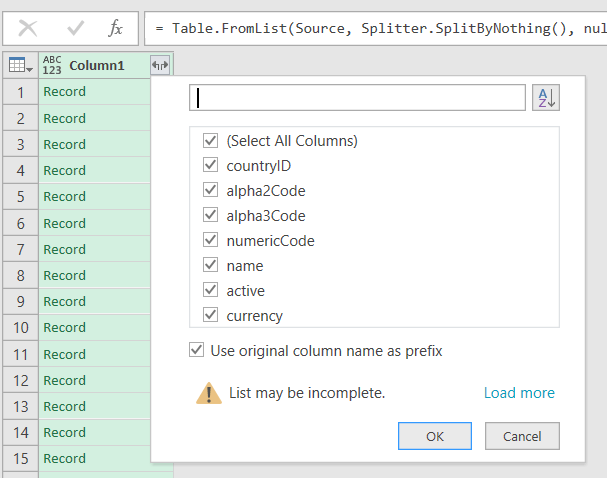607x478 pixels.
Task: Uncheck the alpha2Code column checkbox
Action: [x=210, y=191]
